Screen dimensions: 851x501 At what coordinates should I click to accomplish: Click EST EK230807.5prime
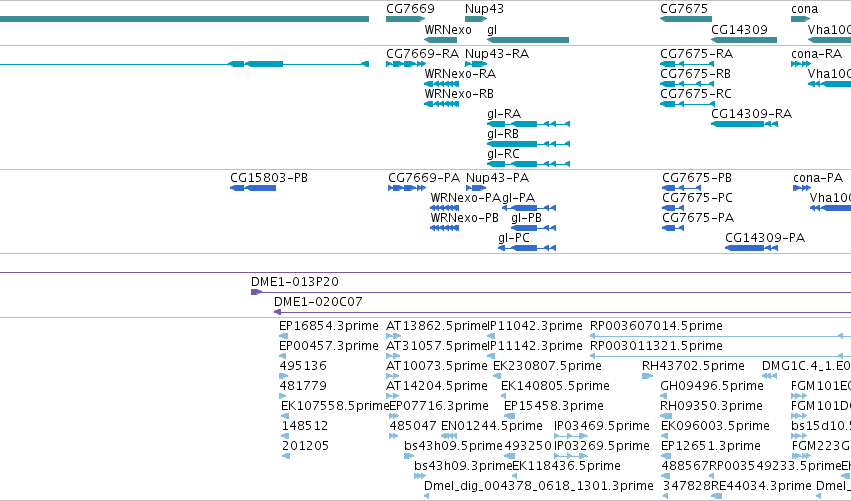(x=547, y=366)
